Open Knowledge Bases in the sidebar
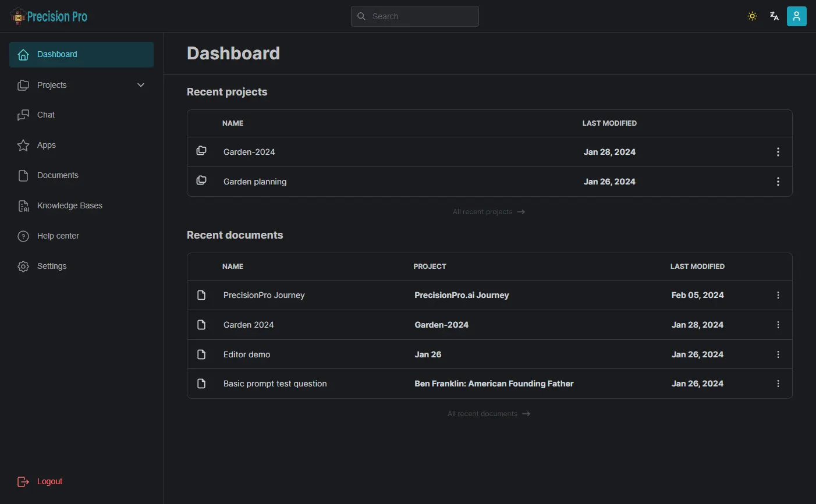This screenshot has height=504, width=816. coord(69,206)
